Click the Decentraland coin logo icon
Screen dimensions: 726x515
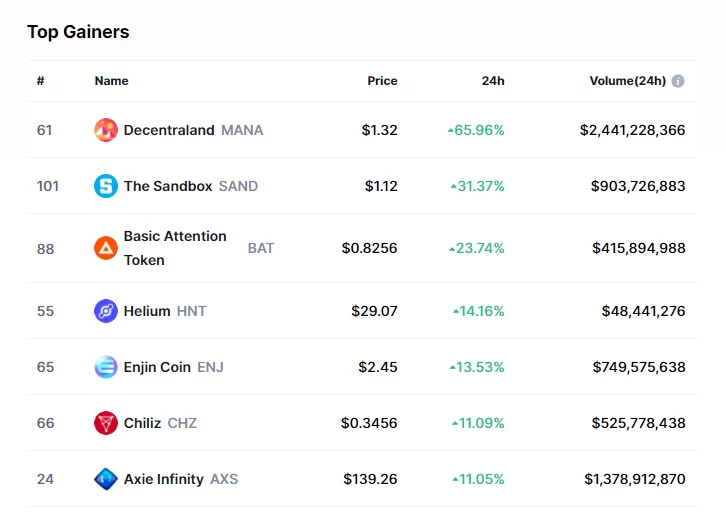106,130
